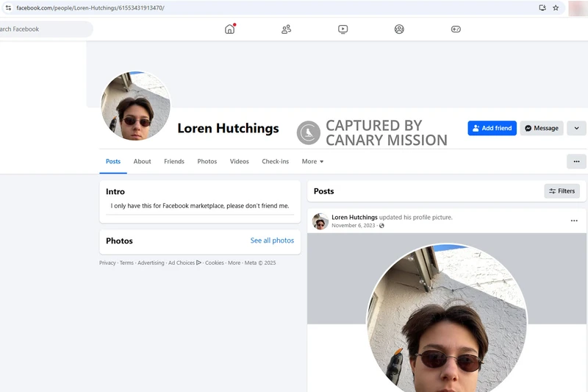The image size is (588, 392).
Task: Click the public globe icon on post
Action: pyautogui.click(x=381, y=226)
